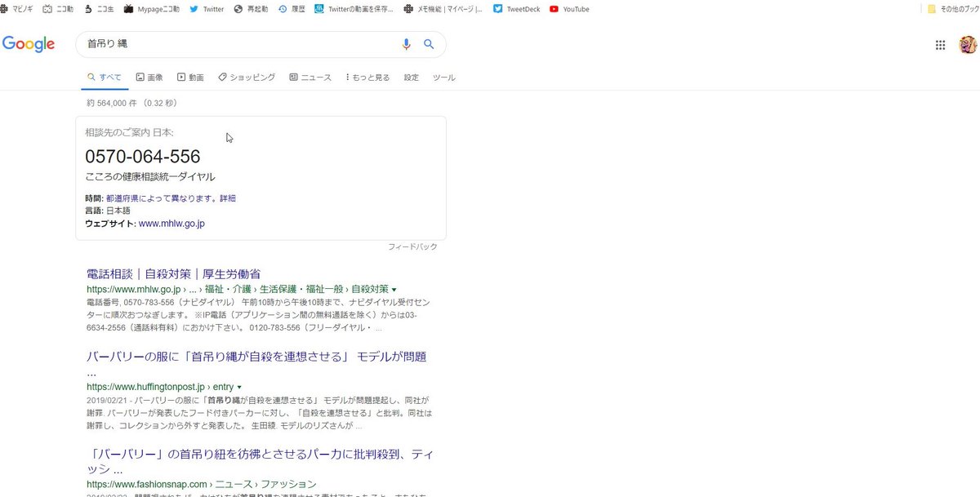Expand the もっと見る more menu

(367, 78)
